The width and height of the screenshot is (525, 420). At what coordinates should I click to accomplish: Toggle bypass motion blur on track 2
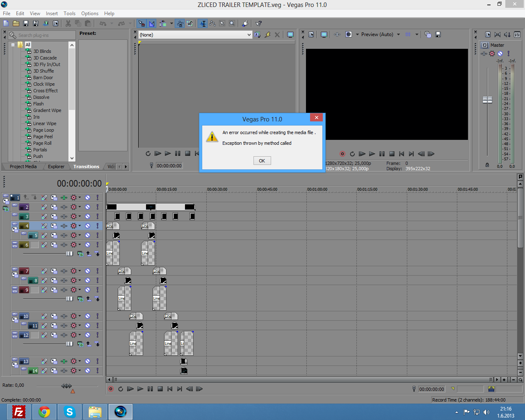44,207
